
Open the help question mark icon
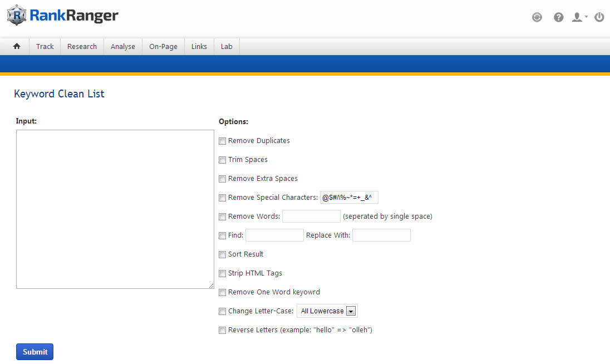(x=558, y=17)
